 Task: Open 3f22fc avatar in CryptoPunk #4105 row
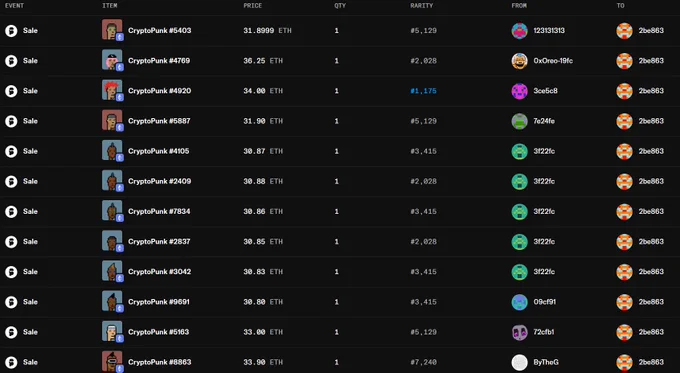520,151
